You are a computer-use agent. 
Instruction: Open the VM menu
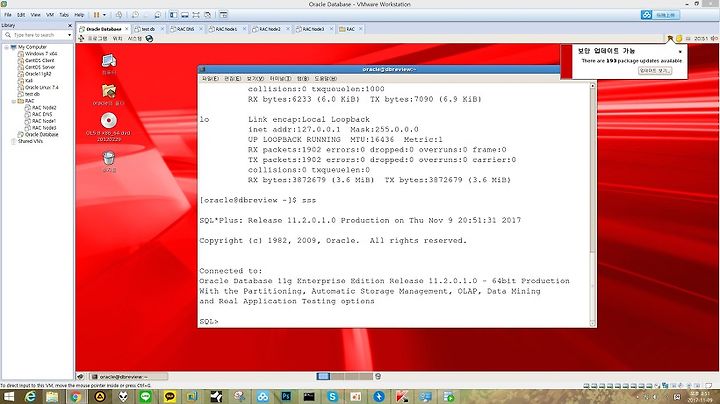point(50,15)
